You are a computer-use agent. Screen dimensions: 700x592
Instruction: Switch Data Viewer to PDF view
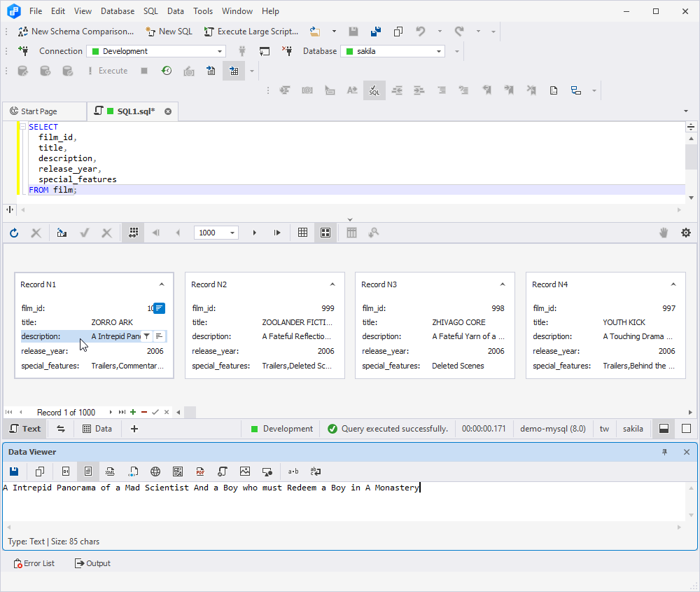200,471
